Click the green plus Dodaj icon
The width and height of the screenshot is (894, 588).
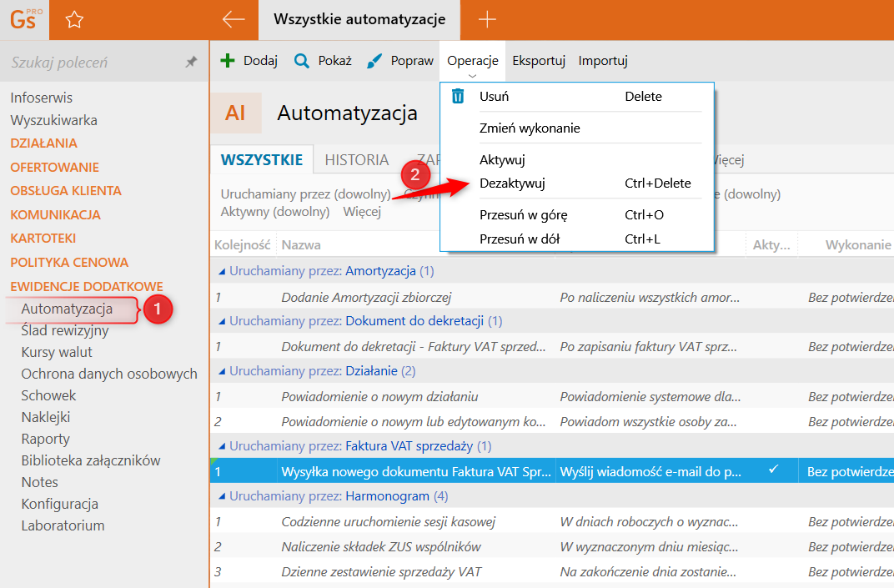click(x=228, y=60)
